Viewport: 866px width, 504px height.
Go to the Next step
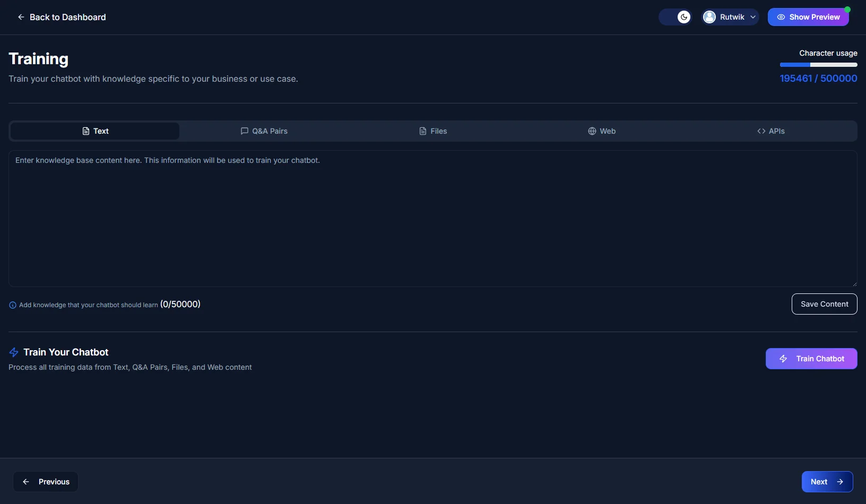[x=827, y=482]
